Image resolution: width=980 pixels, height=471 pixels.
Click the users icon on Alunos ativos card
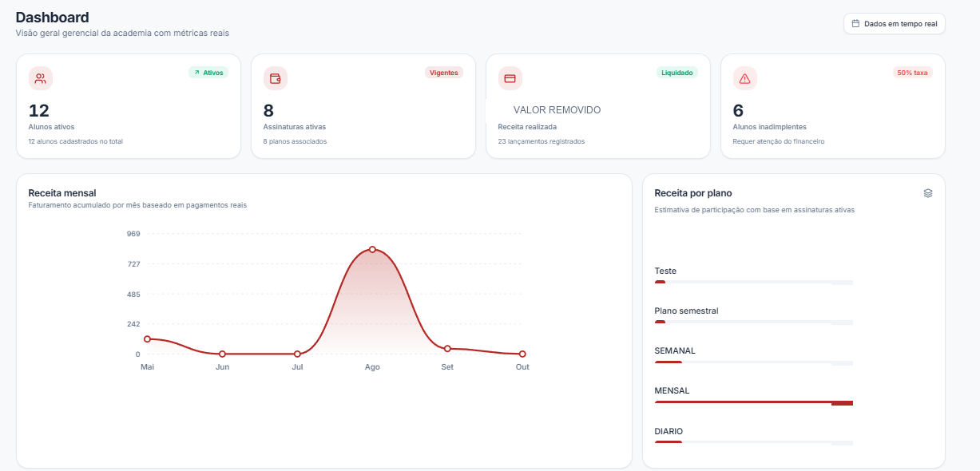click(41, 78)
